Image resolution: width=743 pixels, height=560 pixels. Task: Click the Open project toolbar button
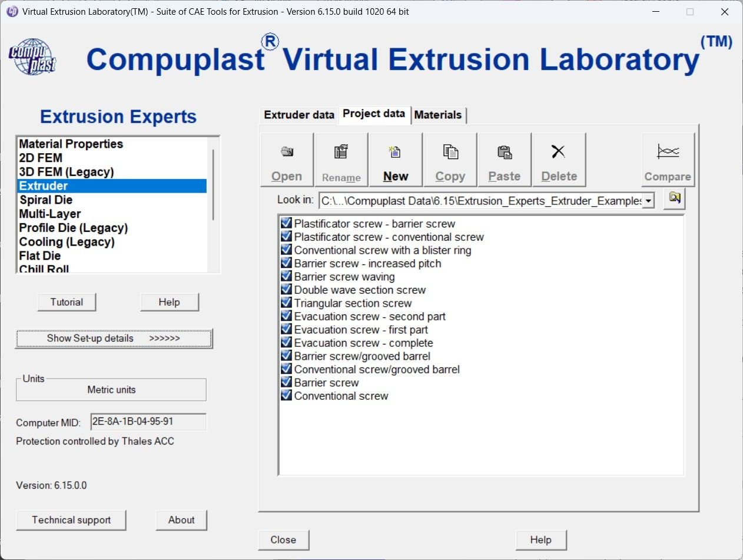(x=287, y=160)
